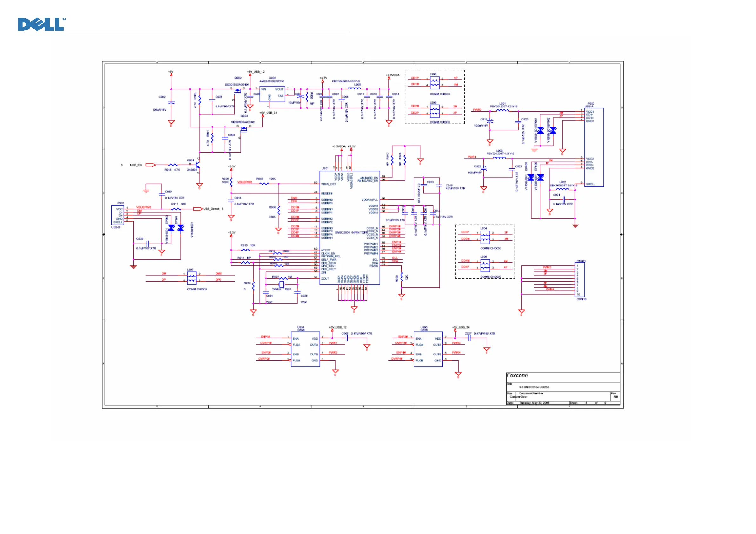The width and height of the screenshot is (756, 534).
Task: Click the U904 G556 power switch block
Action: [305, 349]
